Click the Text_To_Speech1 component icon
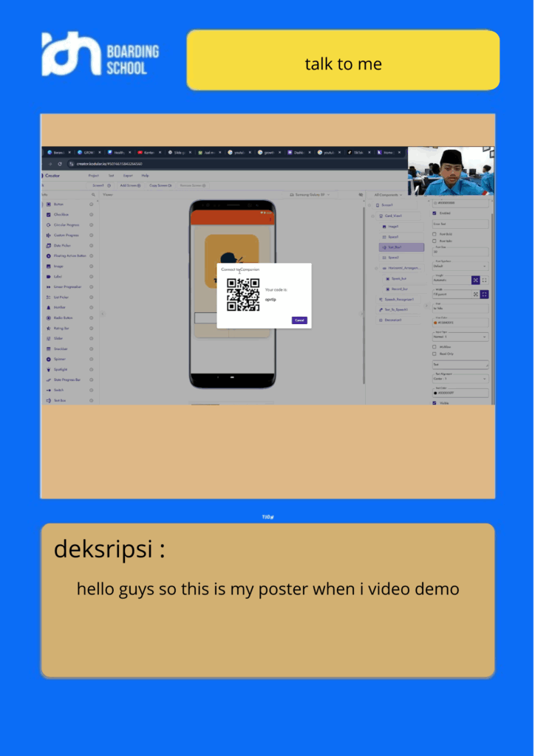 coord(381,309)
